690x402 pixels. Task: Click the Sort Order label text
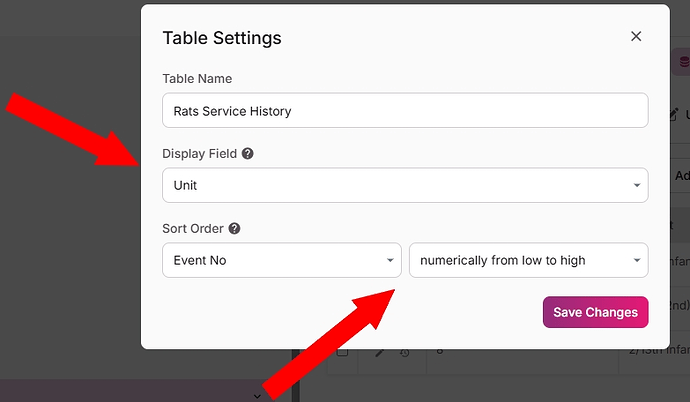point(192,229)
